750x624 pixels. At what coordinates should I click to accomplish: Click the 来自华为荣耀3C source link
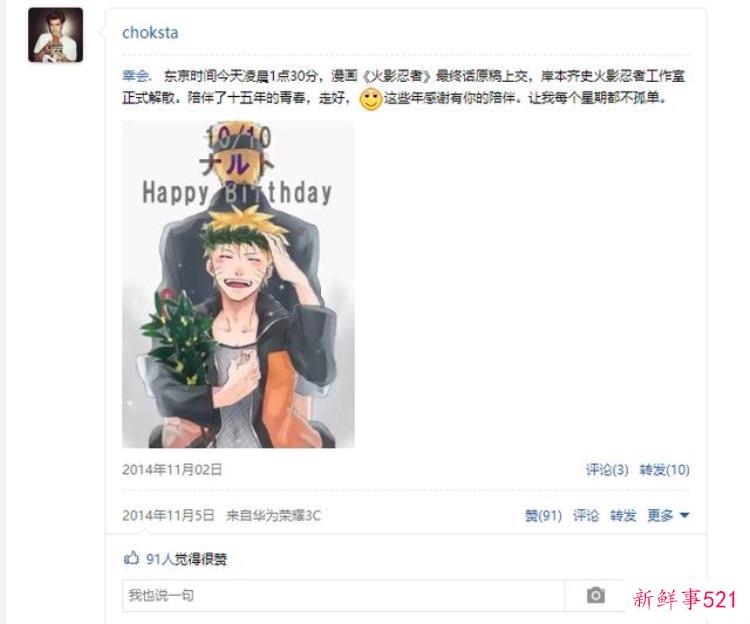[x=273, y=515]
